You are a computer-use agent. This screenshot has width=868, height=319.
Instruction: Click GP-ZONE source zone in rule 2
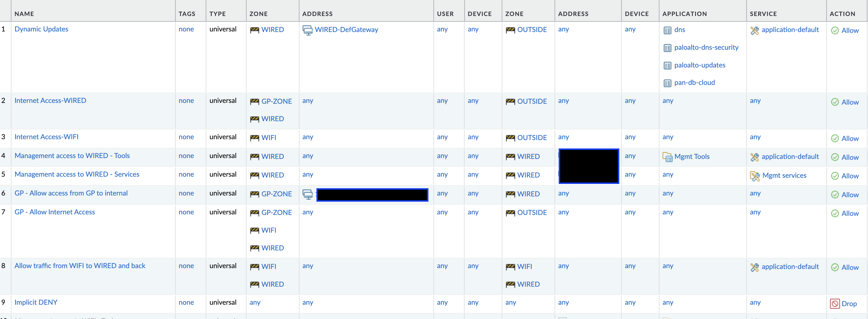tap(276, 101)
